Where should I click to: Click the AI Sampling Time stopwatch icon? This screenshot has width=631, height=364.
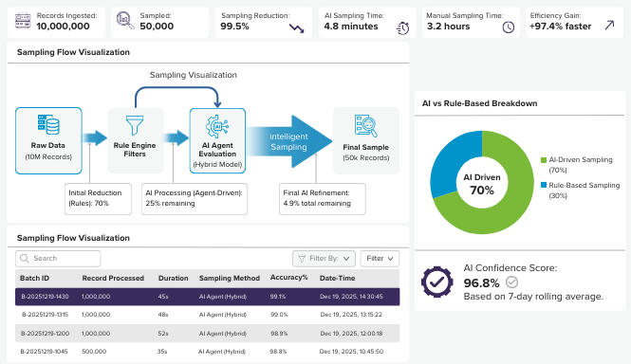[403, 27]
